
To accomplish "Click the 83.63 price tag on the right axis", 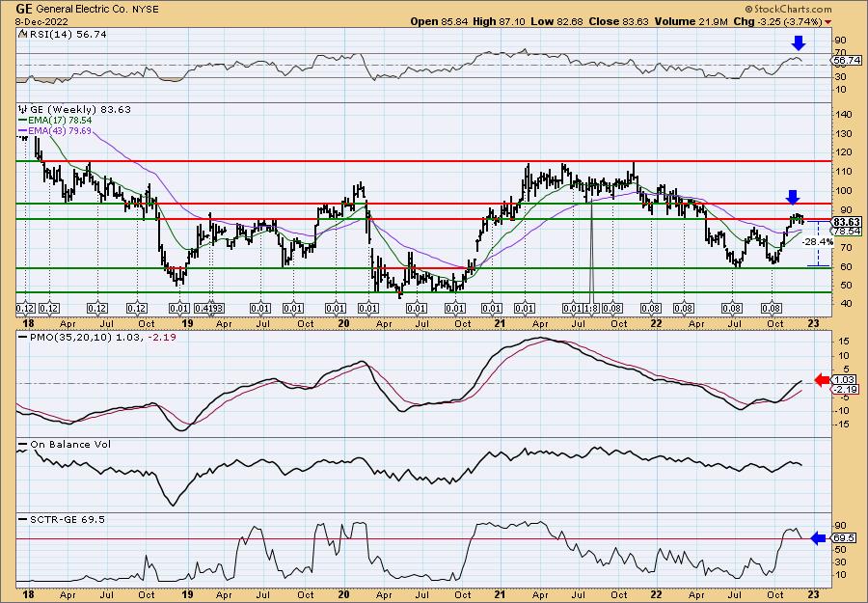I will (x=848, y=222).
